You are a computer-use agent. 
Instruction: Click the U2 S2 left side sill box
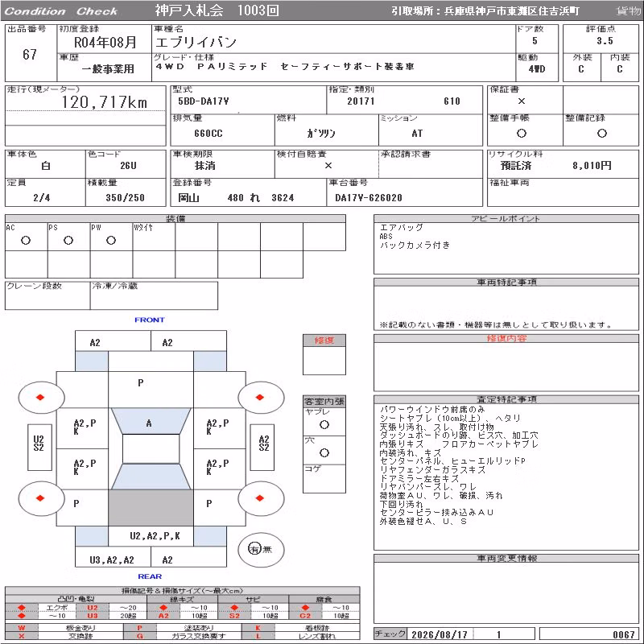click(39, 447)
